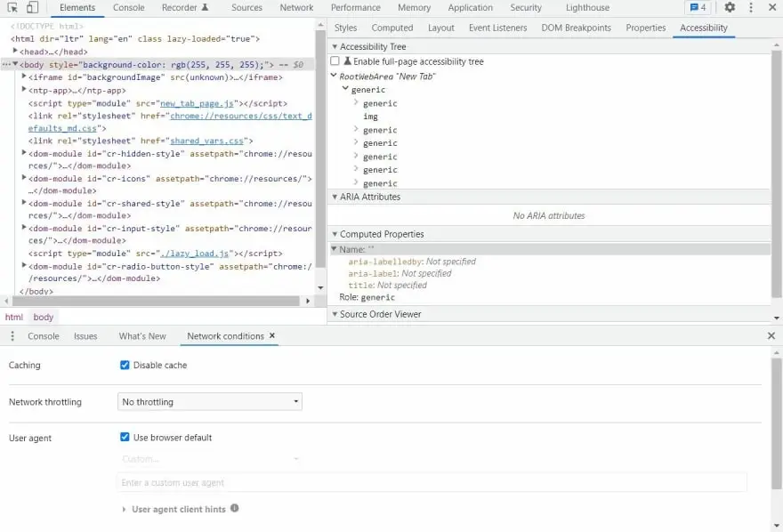This screenshot has width=783, height=532.
Task: Activate the inspect element picker icon
Action: tap(12, 7)
